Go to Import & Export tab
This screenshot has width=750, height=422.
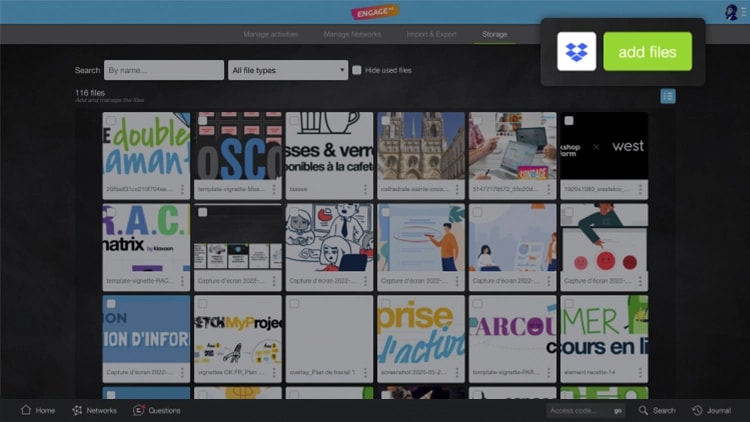click(431, 34)
